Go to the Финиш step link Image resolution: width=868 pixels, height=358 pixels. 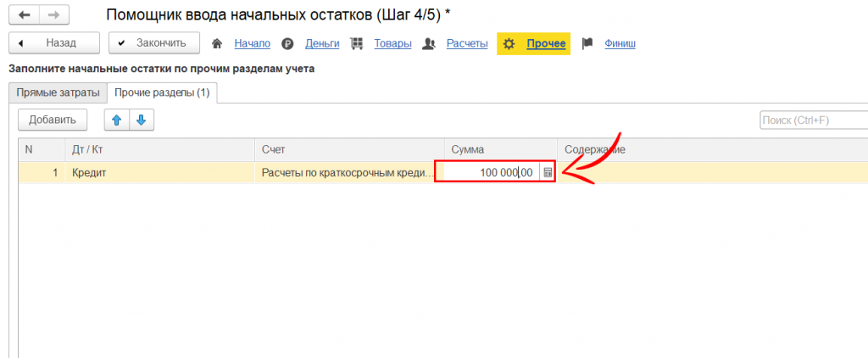click(620, 43)
